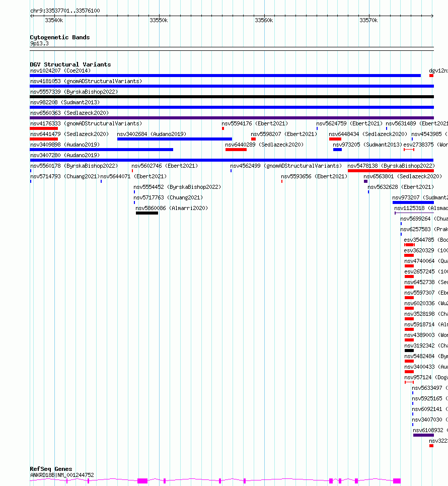Click the nsv1024207 (Coe2014) variant label
Viewport: 448px width, 486px height.
pos(60,71)
